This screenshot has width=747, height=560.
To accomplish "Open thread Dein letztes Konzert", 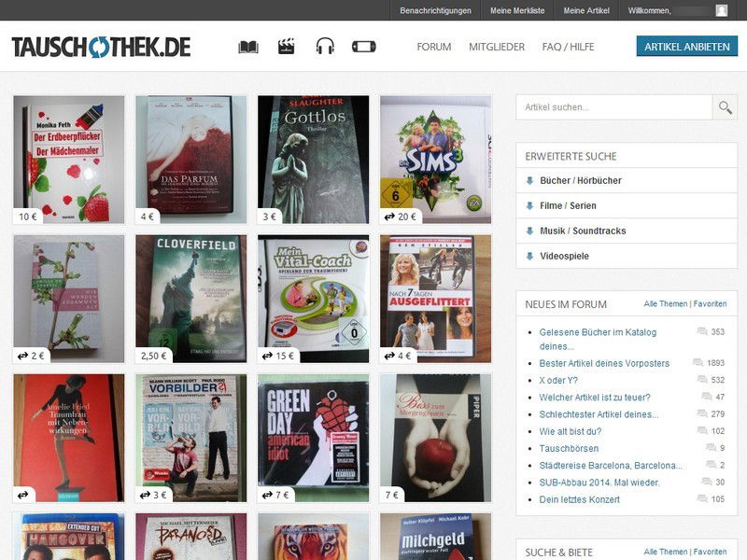I will (580, 499).
